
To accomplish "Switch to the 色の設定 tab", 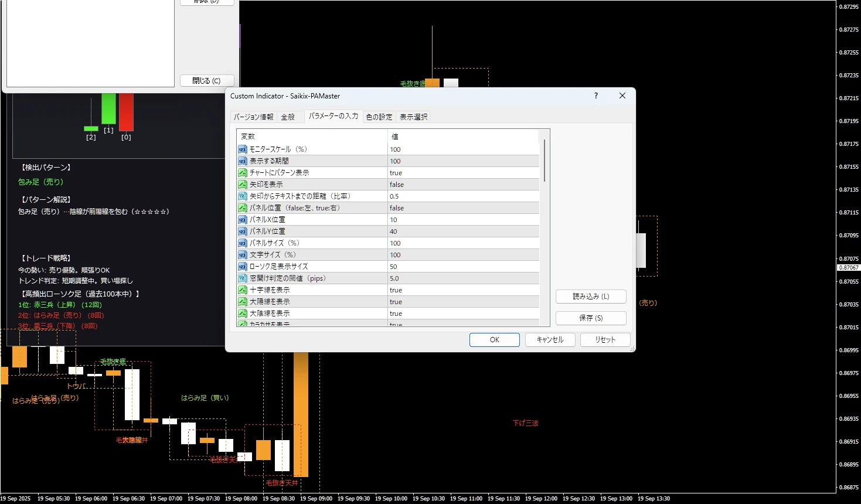I will coord(379,116).
